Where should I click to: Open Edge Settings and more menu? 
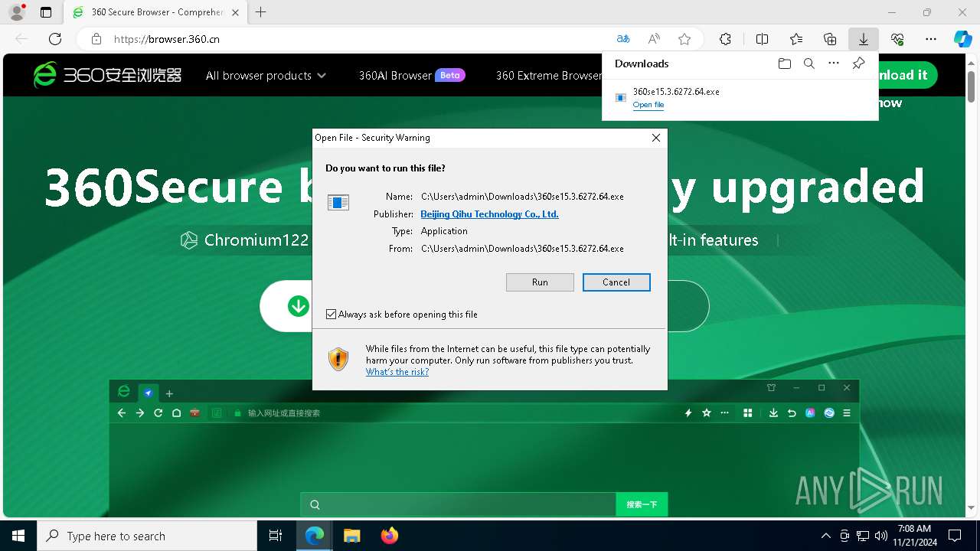tap(931, 39)
